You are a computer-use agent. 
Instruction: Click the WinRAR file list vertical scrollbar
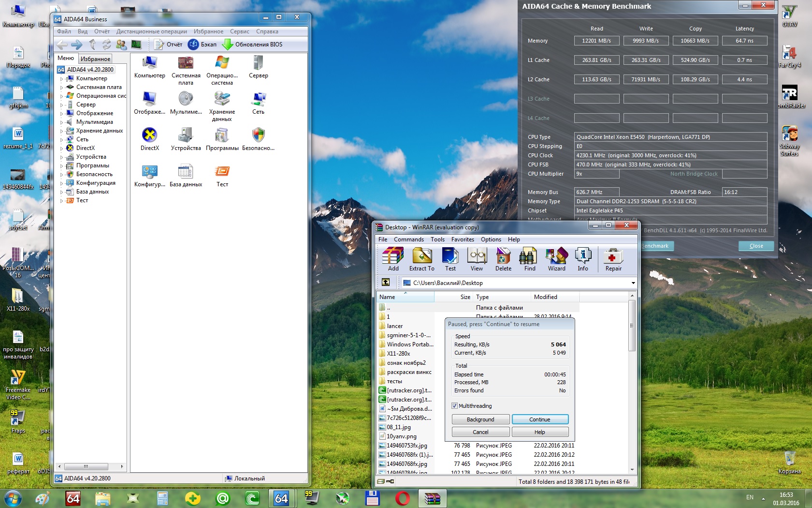632,382
